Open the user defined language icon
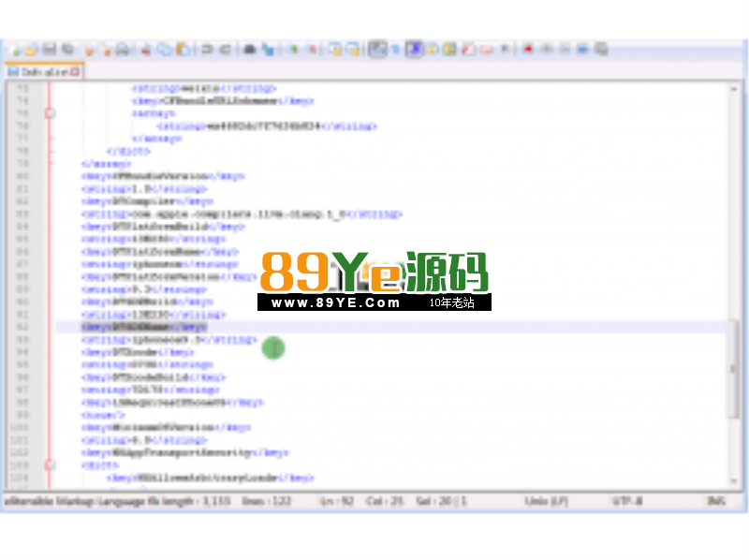This screenshot has height=560, width=749. 433,50
